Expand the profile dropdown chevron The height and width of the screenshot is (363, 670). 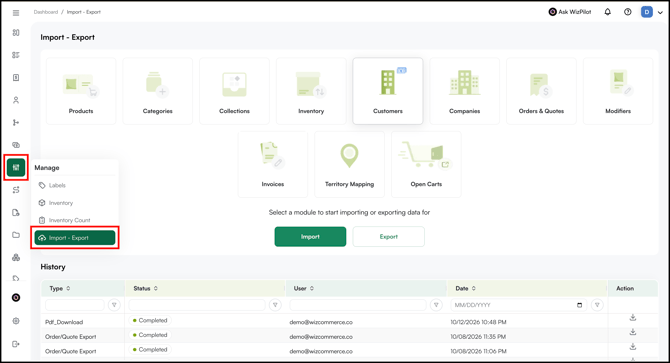(660, 12)
